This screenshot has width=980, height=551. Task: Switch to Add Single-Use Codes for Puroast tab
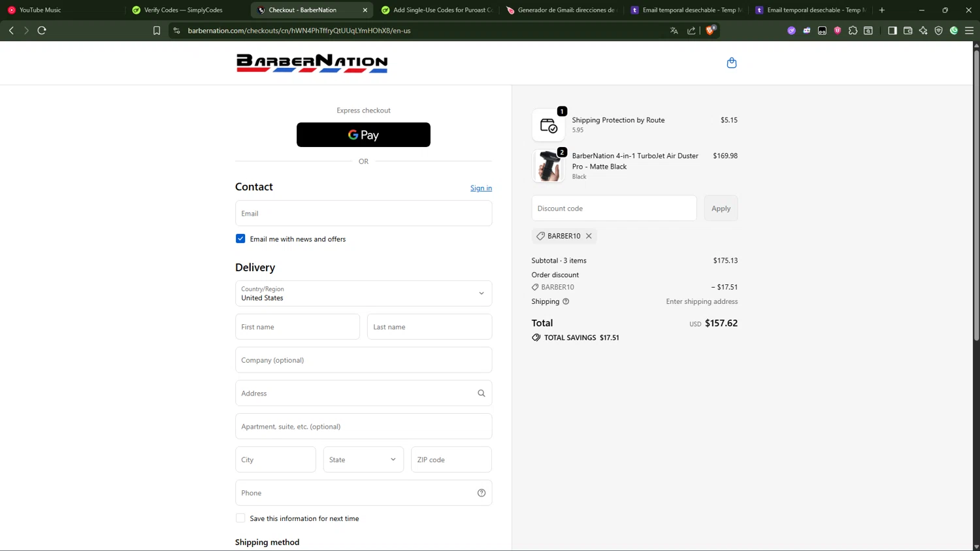(438, 10)
